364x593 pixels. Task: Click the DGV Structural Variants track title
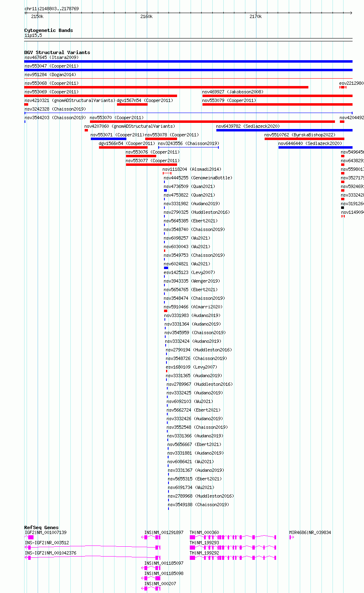[57, 52]
